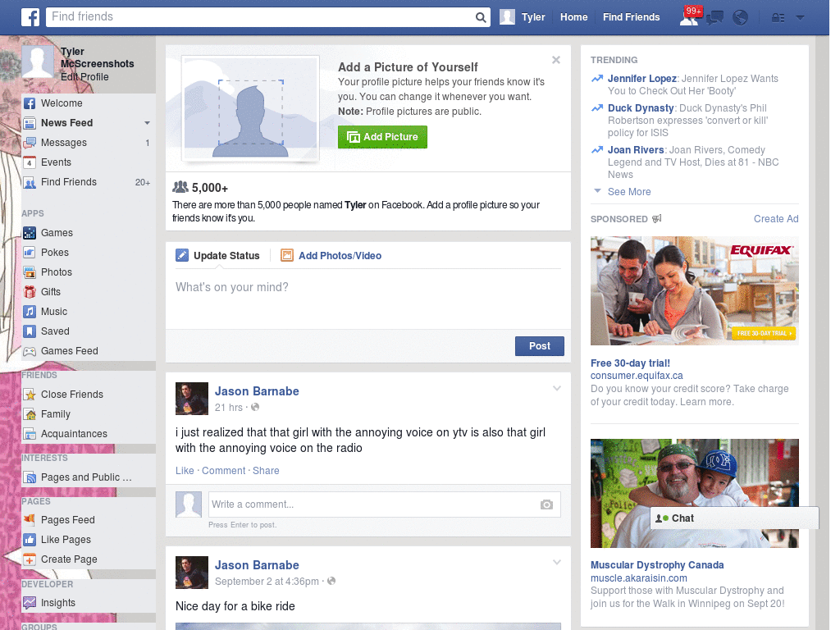This screenshot has height=630, width=840.
Task: Open the Saved bookmark icon
Action: [30, 331]
